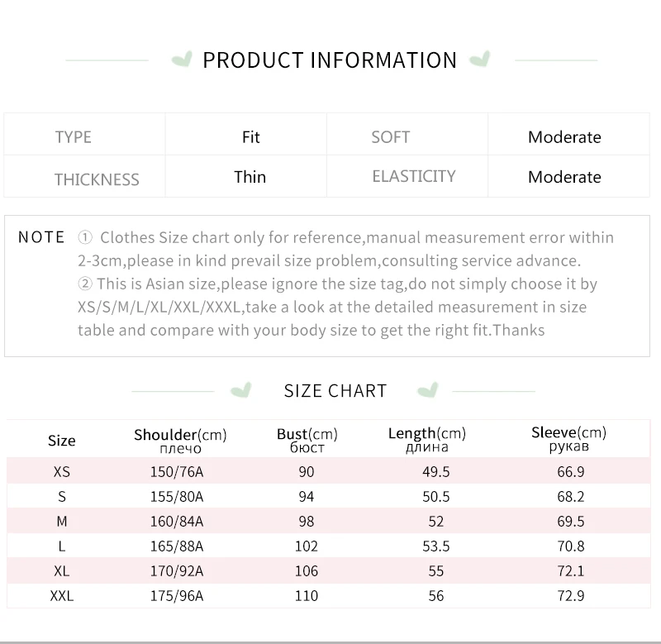Select the XS size row label

tap(62, 472)
